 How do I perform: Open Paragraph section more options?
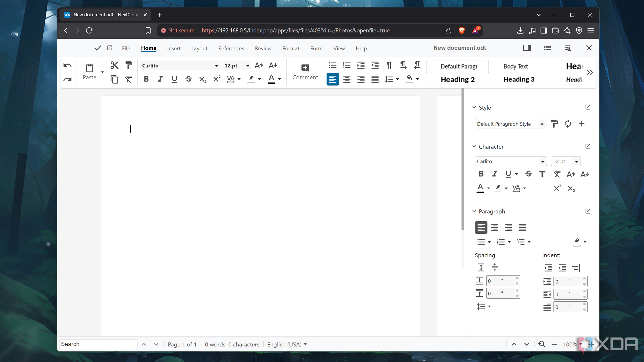588,211
